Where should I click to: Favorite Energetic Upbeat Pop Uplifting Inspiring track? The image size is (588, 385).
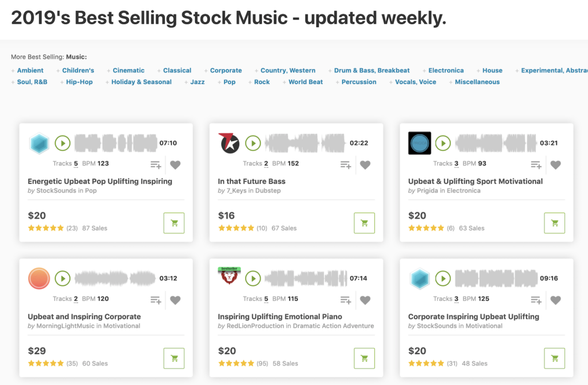[x=175, y=165]
